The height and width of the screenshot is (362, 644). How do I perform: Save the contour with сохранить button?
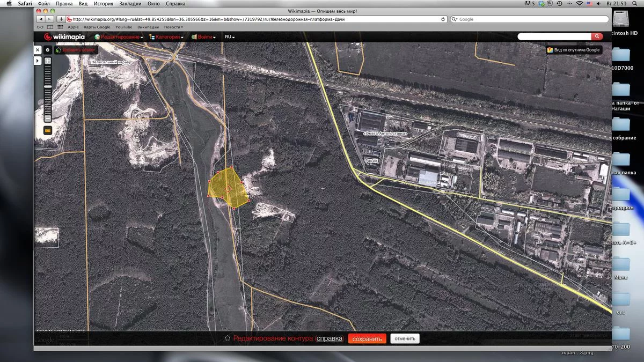(367, 339)
